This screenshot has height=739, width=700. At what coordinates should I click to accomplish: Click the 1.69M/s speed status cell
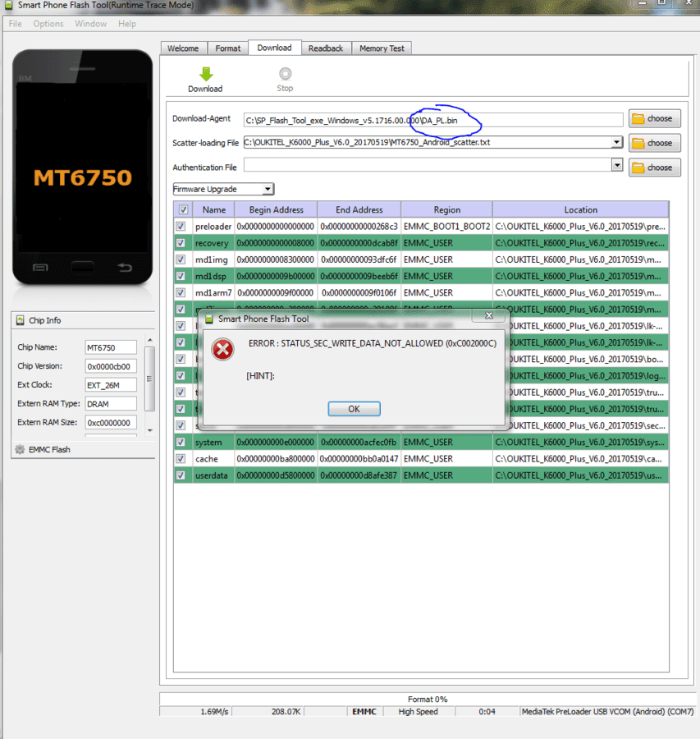pos(195,712)
